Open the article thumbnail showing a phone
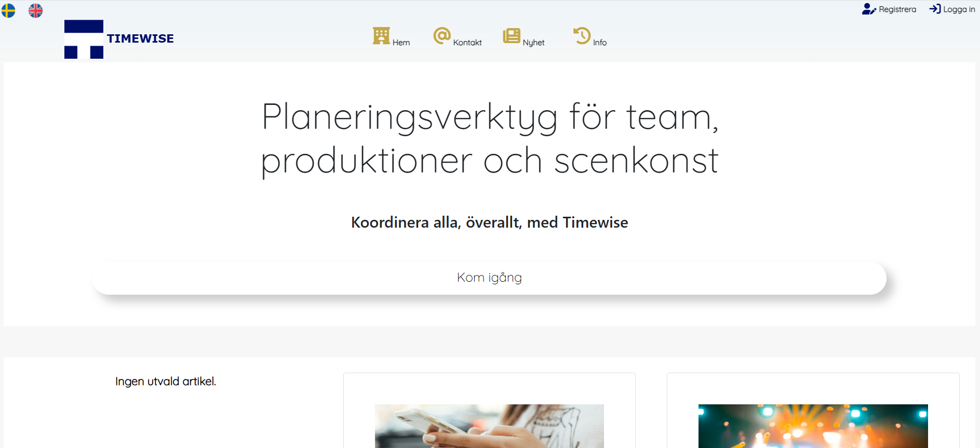The image size is (980, 448). tap(489, 426)
